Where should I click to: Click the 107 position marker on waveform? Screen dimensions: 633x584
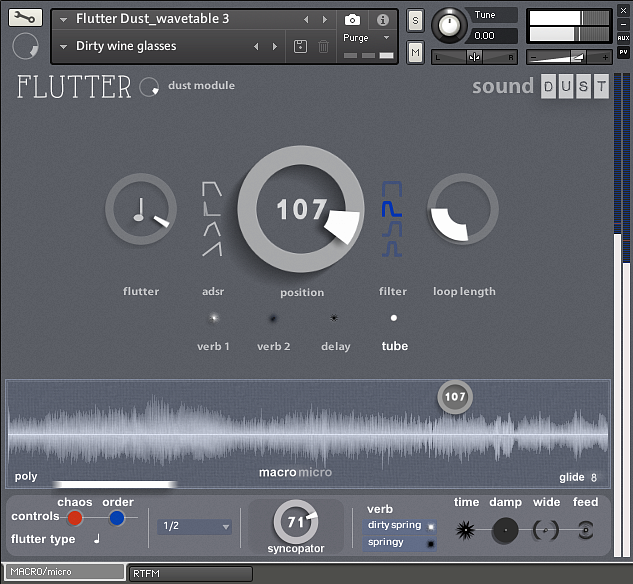tap(455, 397)
